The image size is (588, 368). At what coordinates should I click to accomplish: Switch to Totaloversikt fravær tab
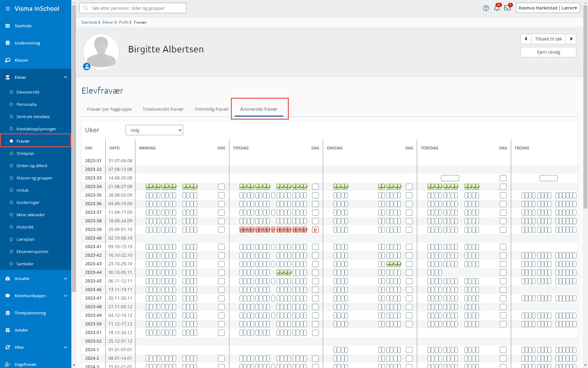click(x=163, y=109)
